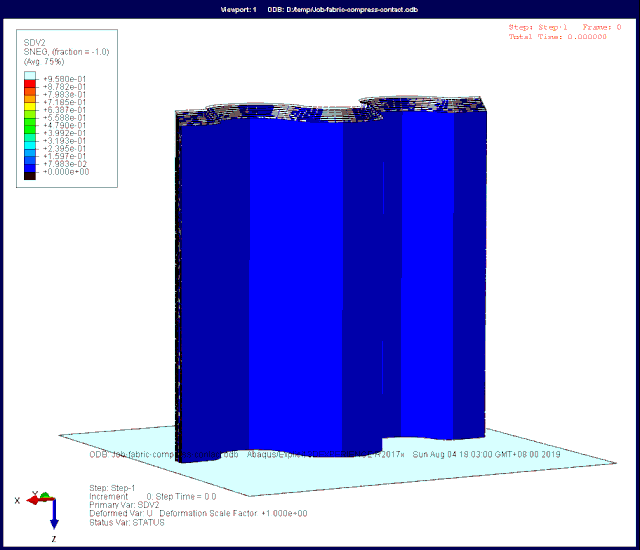This screenshot has width=640, height=550.
Task: Select the orange +7.185e-01 legend swatch
Action: [30, 99]
